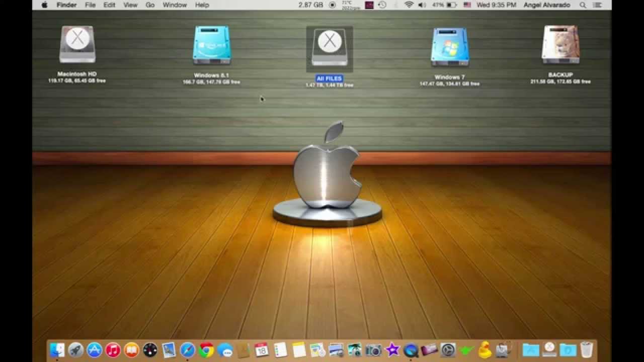The height and width of the screenshot is (362, 644).
Task: Open Finder from the dock
Action: (57, 350)
